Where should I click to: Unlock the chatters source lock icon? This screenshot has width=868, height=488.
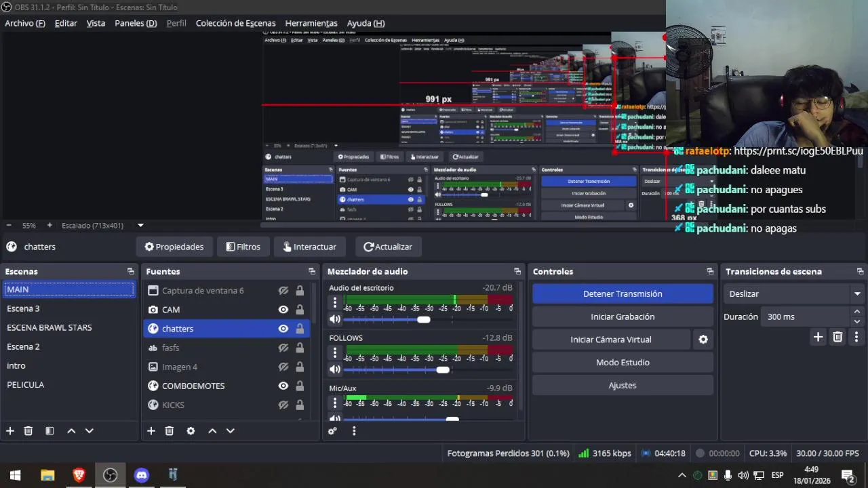[300, 329]
